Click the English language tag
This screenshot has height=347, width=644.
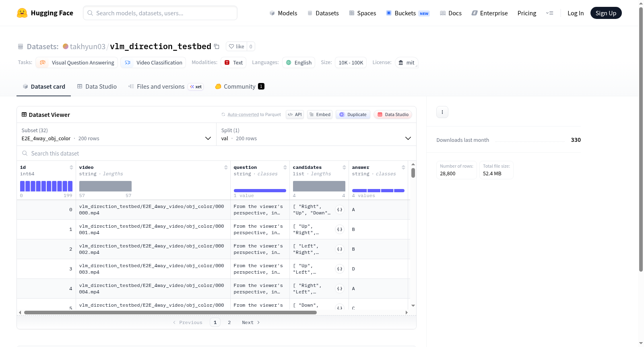pos(299,62)
